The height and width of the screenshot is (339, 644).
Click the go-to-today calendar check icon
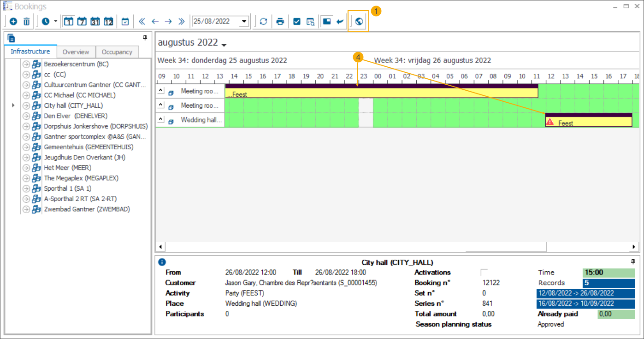[x=125, y=22]
